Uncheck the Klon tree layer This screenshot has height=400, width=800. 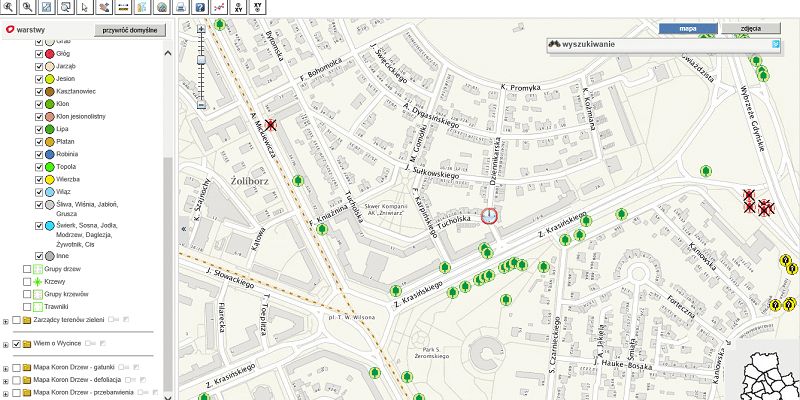40,103
